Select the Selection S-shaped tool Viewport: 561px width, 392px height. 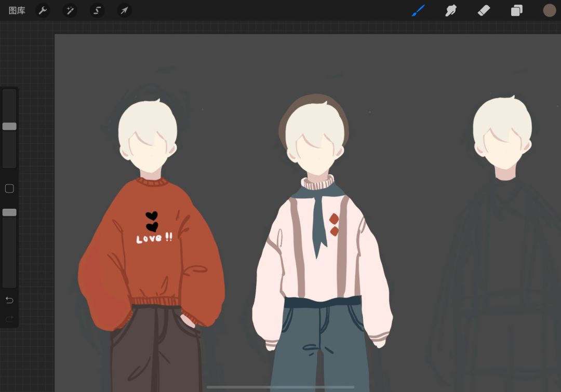click(x=97, y=10)
